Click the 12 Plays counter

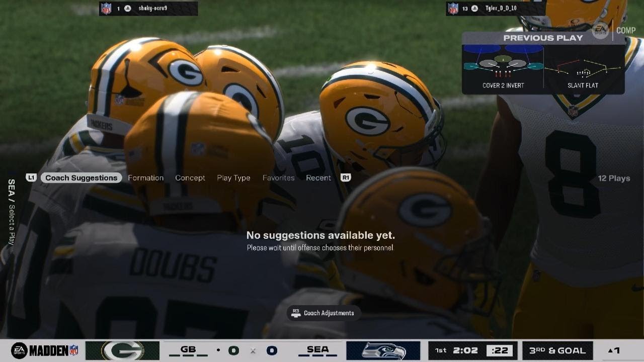point(614,178)
